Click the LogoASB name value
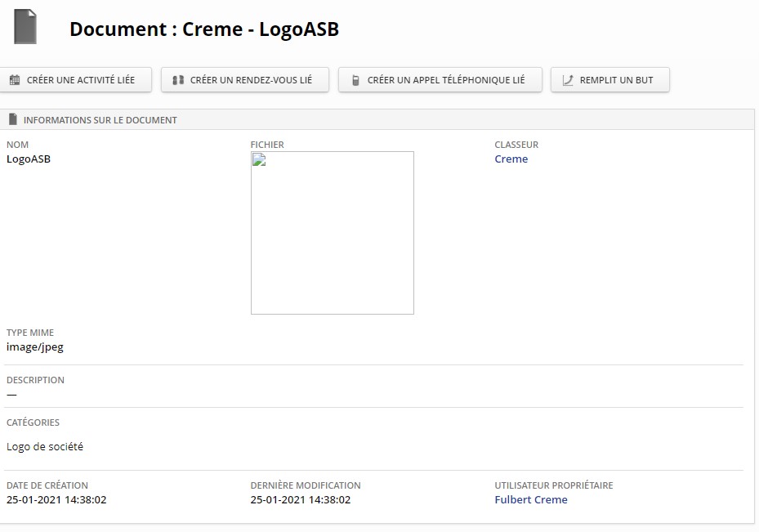The image size is (759, 532). (x=29, y=159)
